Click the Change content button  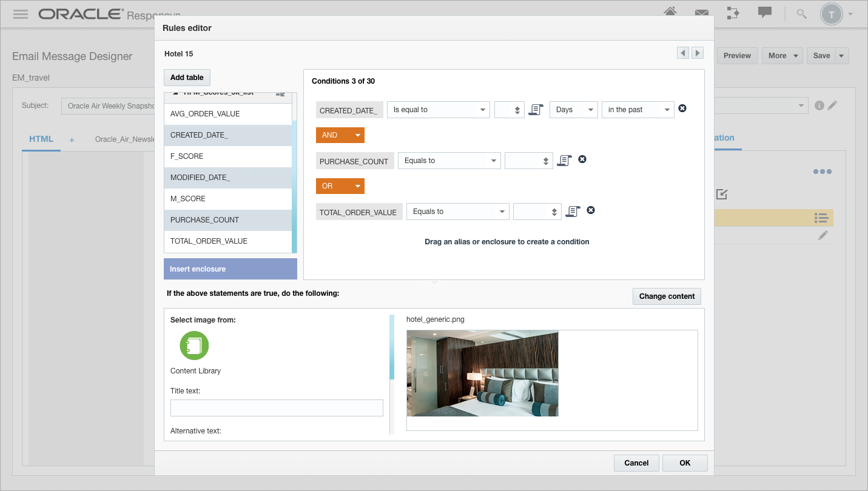pyautogui.click(x=667, y=296)
